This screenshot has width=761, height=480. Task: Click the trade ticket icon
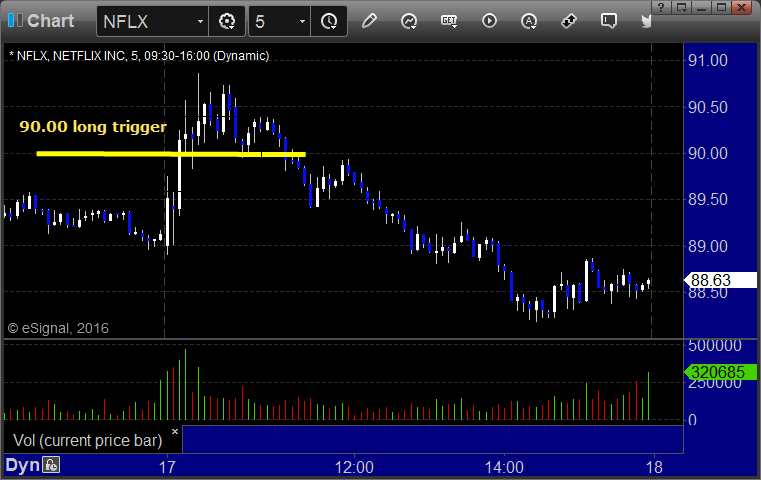tap(569, 21)
